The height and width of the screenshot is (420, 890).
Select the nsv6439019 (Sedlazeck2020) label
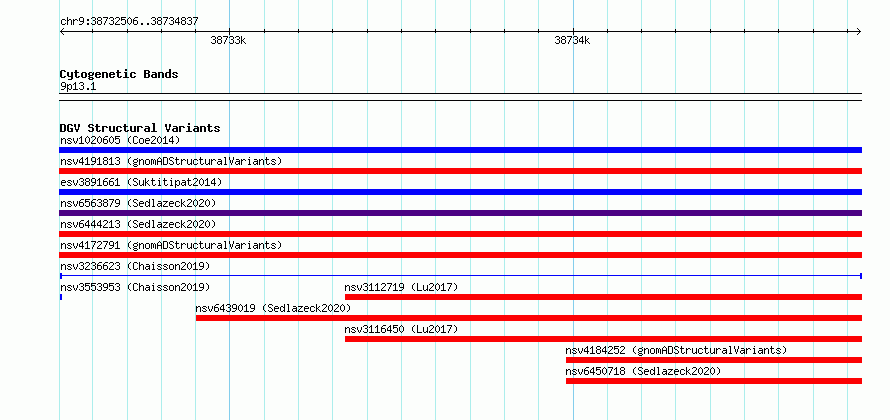(273, 308)
